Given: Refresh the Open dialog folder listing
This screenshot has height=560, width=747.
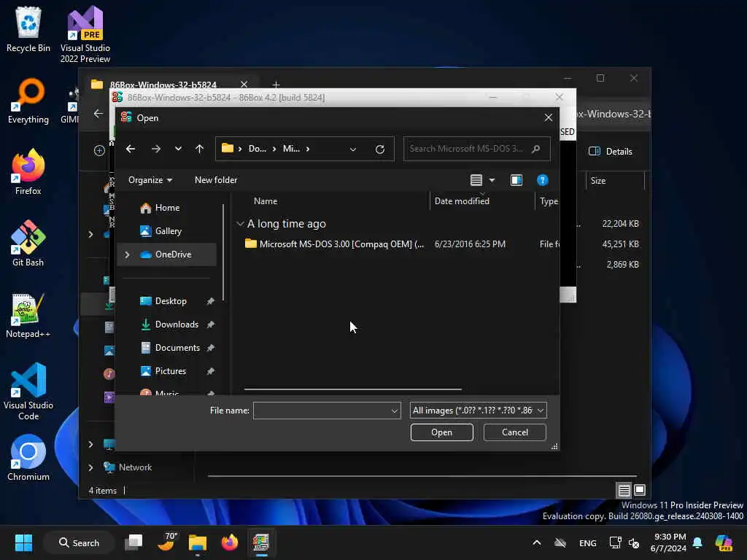Looking at the screenshot, I should (379, 149).
